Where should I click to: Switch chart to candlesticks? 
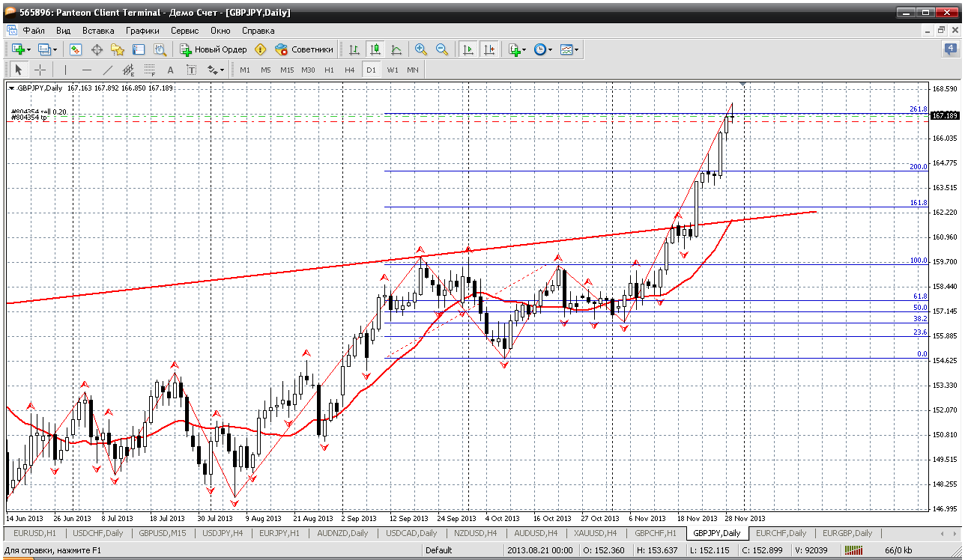(x=375, y=49)
